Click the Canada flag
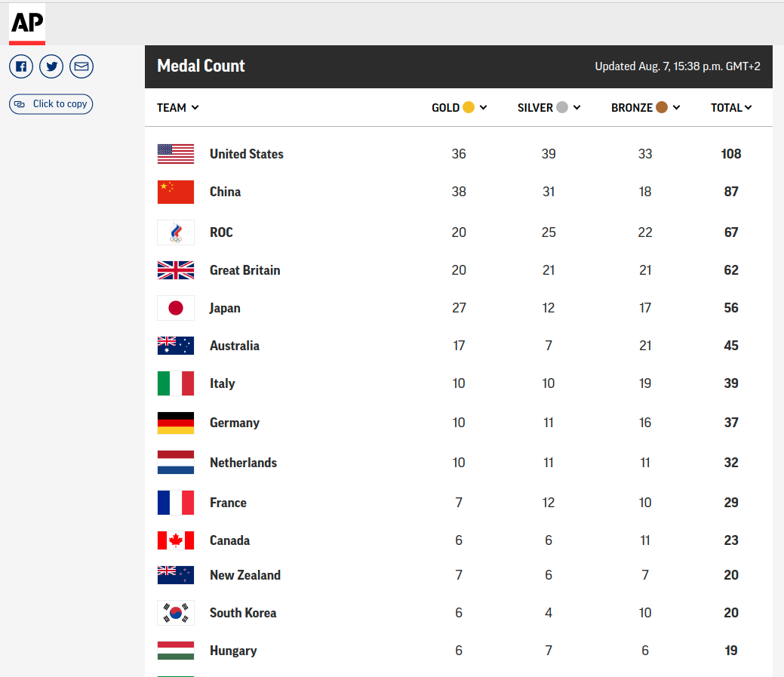The image size is (784, 677). (x=176, y=540)
